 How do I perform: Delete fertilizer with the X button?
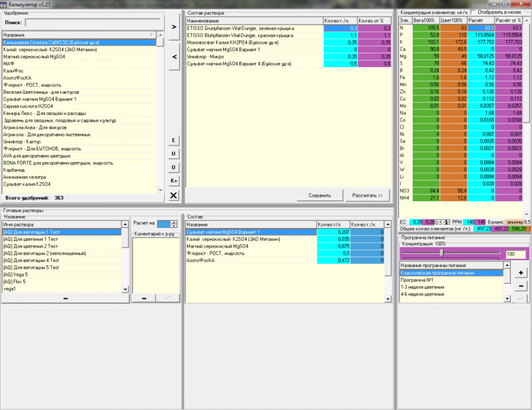(173, 195)
